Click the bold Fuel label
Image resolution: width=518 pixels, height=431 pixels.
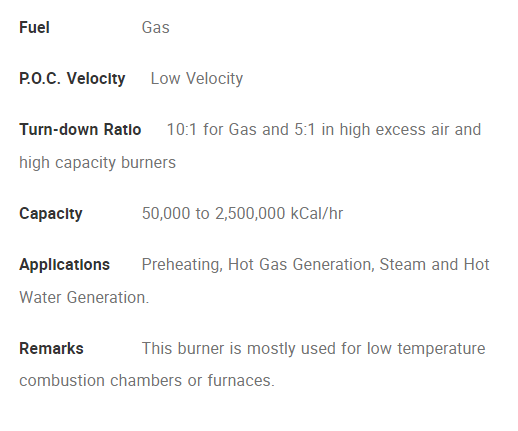pyautogui.click(x=34, y=27)
